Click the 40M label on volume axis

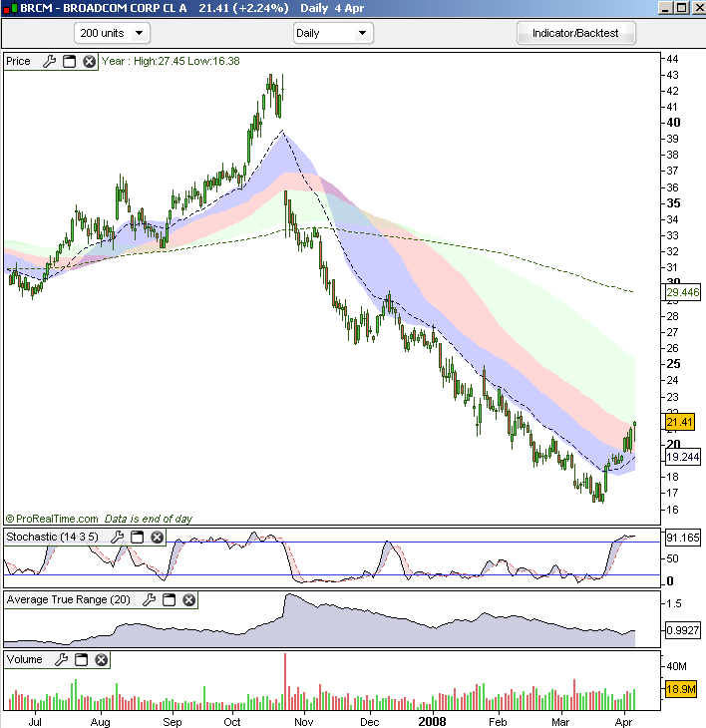(x=676, y=666)
